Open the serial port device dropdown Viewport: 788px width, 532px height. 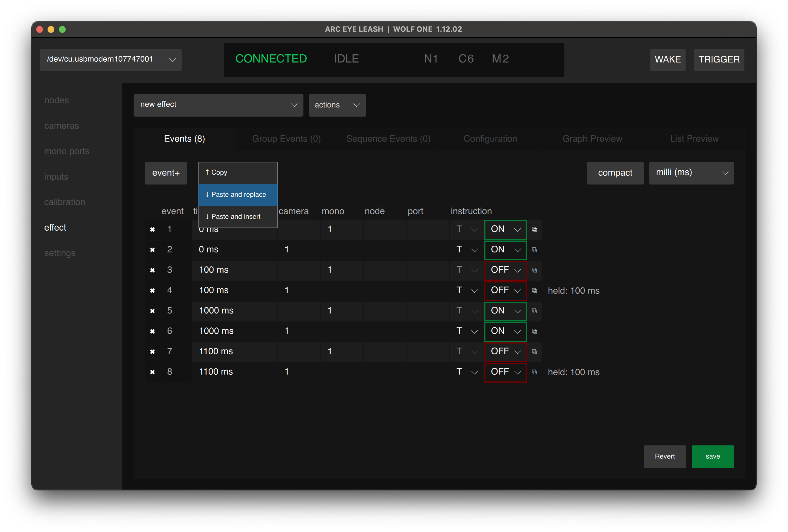(111, 60)
